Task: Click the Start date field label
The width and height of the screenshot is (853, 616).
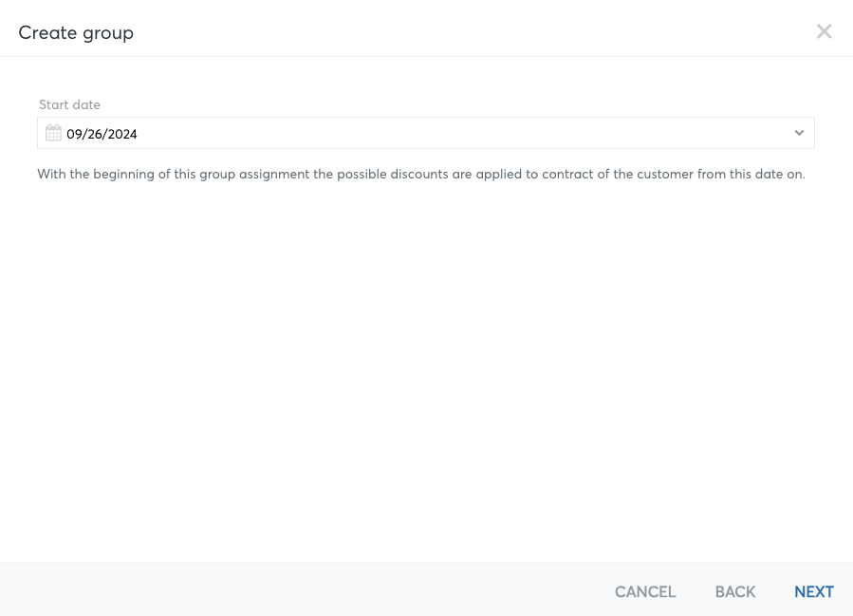Action: 69,104
